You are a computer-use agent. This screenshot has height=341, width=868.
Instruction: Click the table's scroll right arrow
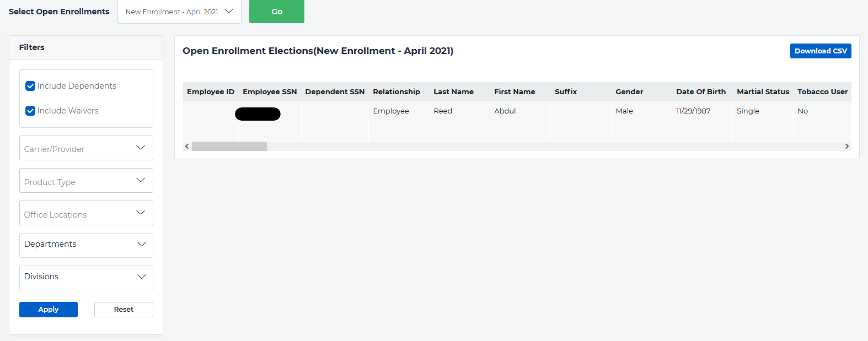tap(847, 146)
